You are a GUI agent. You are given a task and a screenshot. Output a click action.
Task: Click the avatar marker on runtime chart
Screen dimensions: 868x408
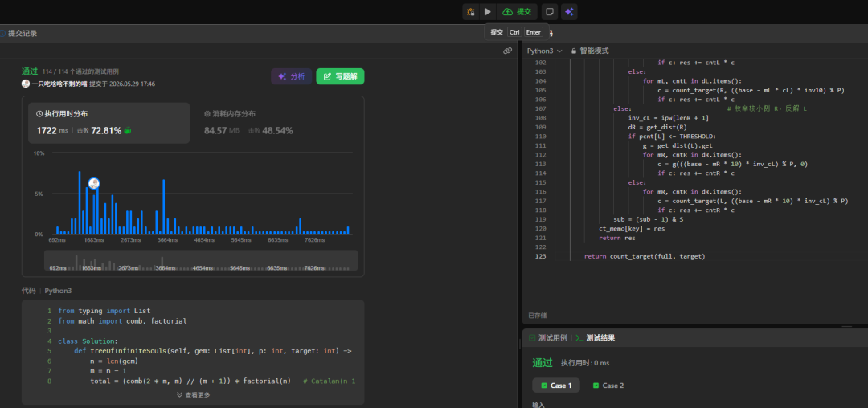coord(93,184)
